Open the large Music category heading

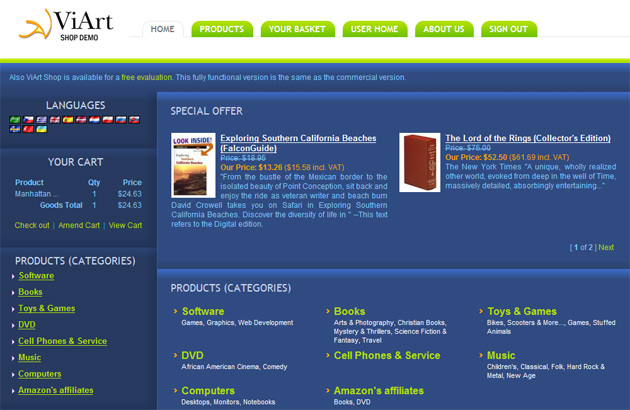point(501,355)
